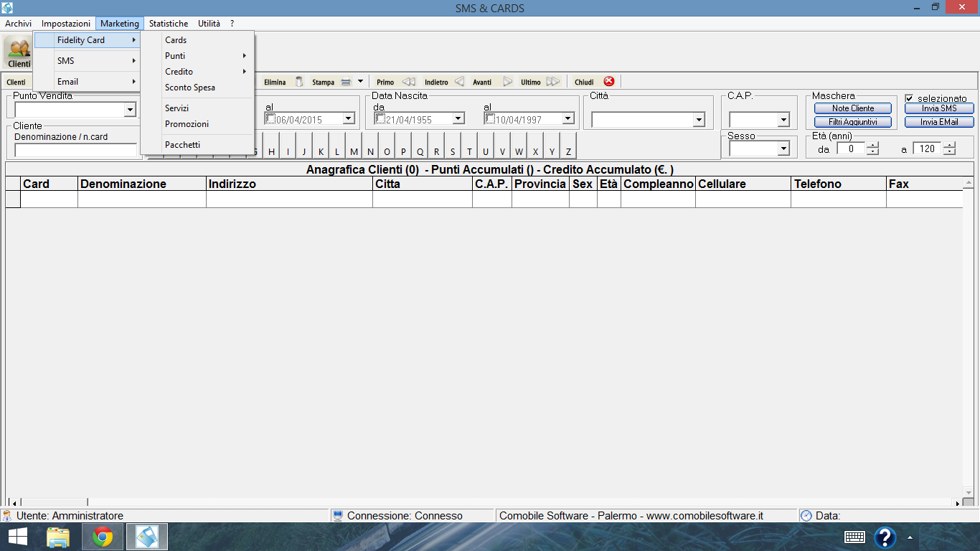980x551 pixels.
Task: Open the Windows Start button
Action: pyautogui.click(x=17, y=537)
